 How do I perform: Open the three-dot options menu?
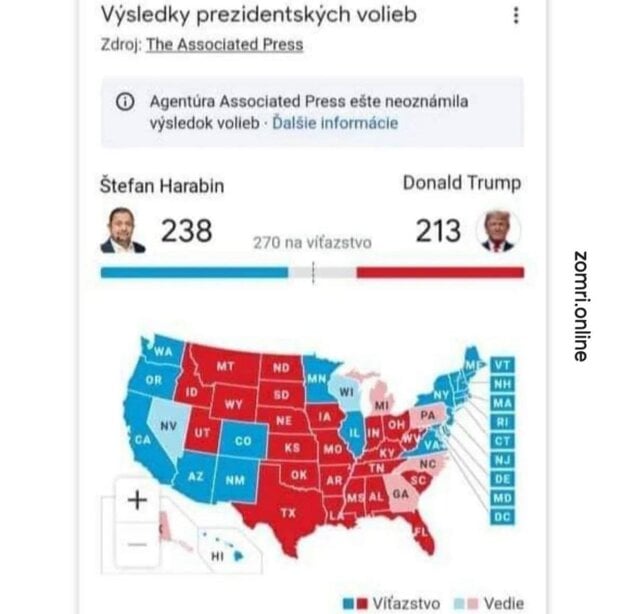pos(516,16)
